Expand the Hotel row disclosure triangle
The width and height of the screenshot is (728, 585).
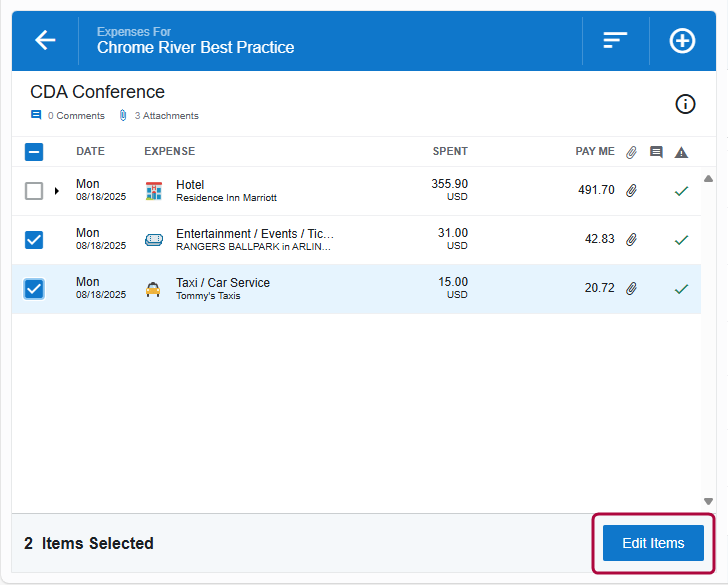[x=57, y=191]
